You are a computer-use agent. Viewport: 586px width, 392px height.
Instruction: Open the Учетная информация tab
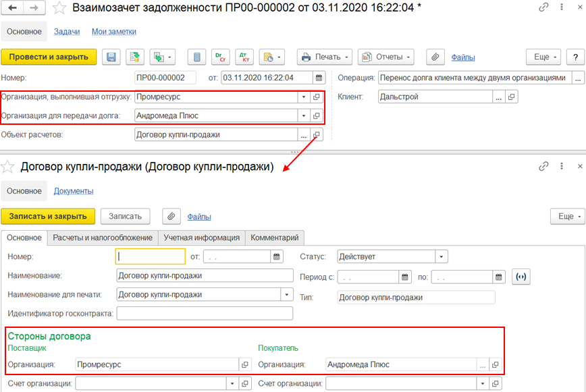(201, 237)
